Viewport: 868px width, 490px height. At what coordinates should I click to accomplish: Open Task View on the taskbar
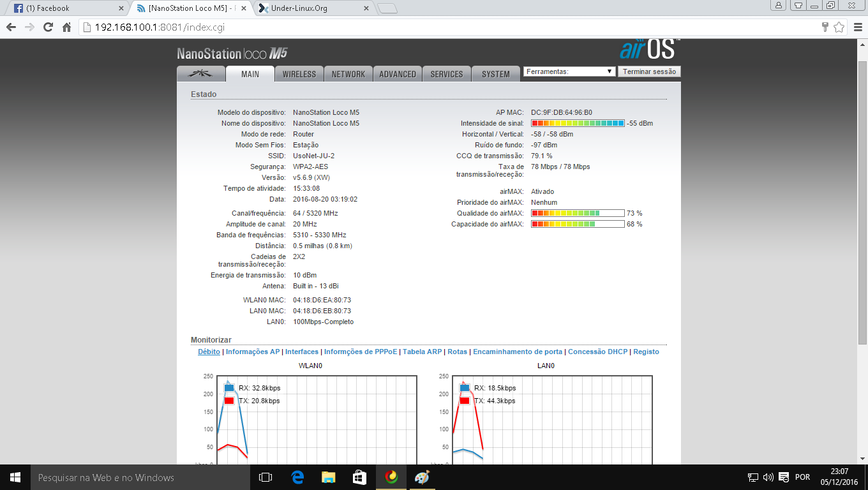[266, 477]
